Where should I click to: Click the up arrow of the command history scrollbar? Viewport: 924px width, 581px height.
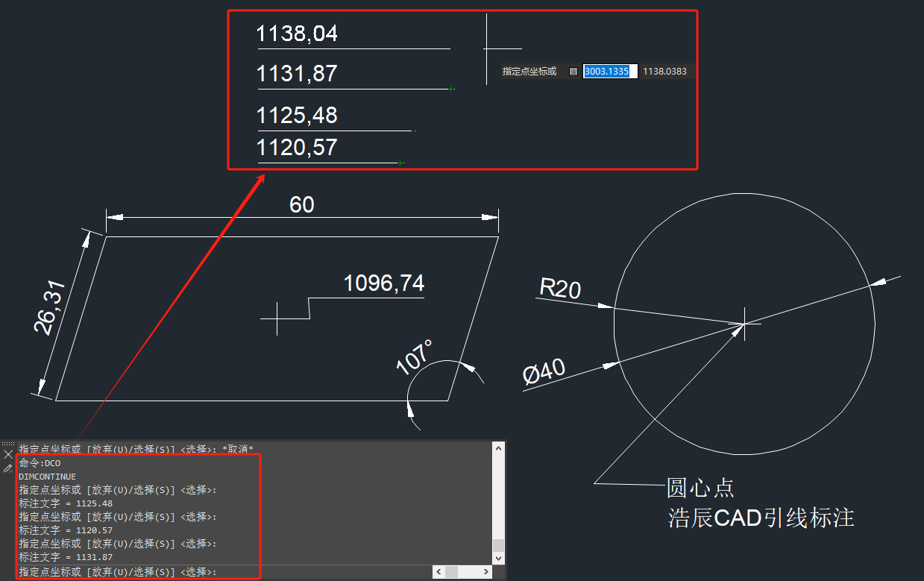tap(498, 447)
